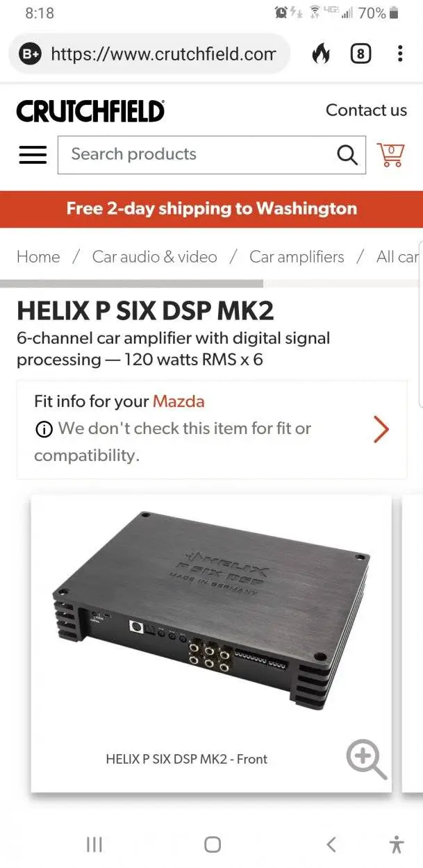Image resolution: width=423 pixels, height=868 pixels.
Task: Zoom the product image with magnifier icon
Action: (366, 758)
